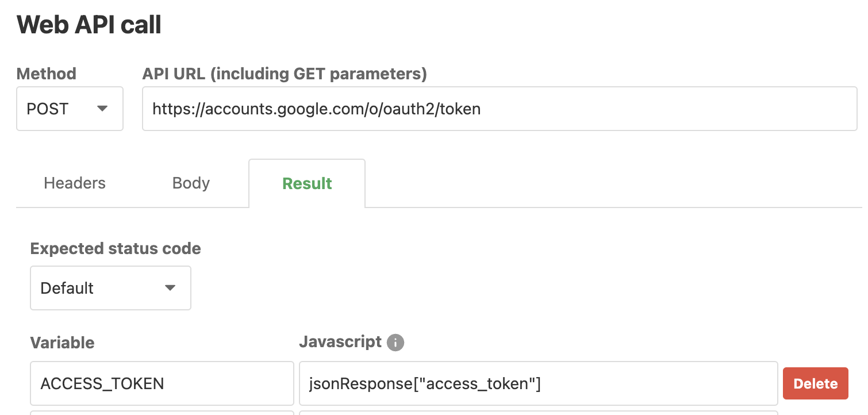Select the ACCESS_TOKEN variable field

click(162, 383)
